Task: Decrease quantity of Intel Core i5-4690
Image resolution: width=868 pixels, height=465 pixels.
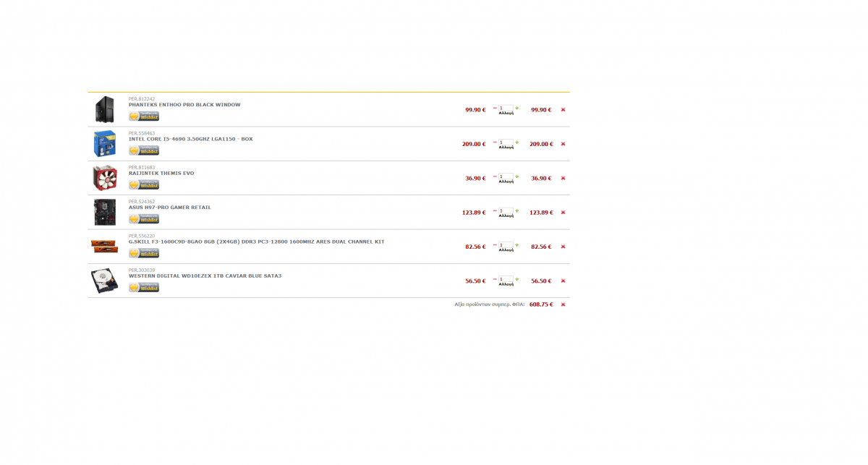Action: click(x=495, y=142)
